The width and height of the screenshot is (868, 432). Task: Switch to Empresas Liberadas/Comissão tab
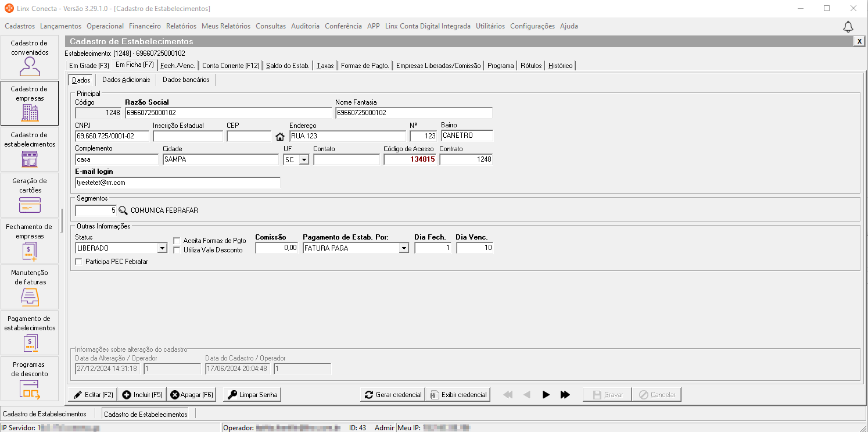(439, 66)
